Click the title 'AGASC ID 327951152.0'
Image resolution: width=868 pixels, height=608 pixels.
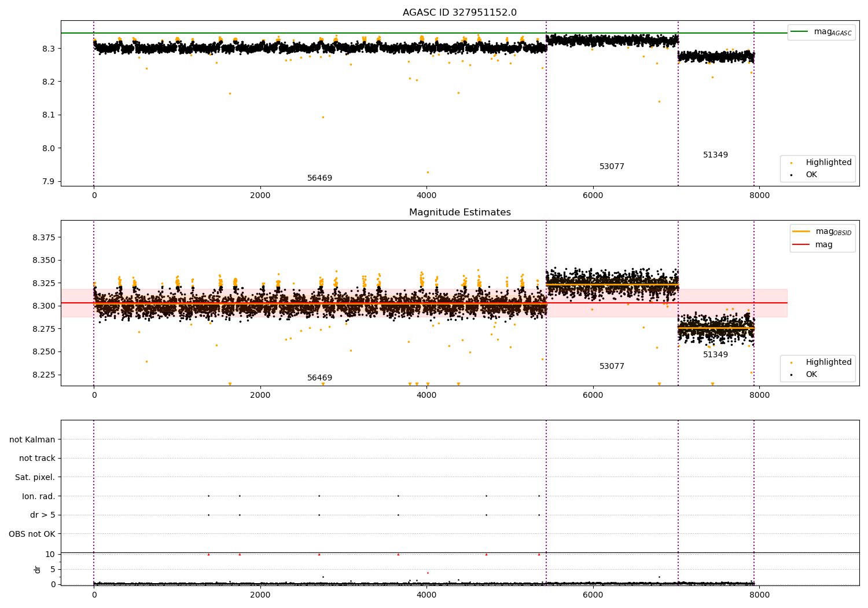pos(459,13)
